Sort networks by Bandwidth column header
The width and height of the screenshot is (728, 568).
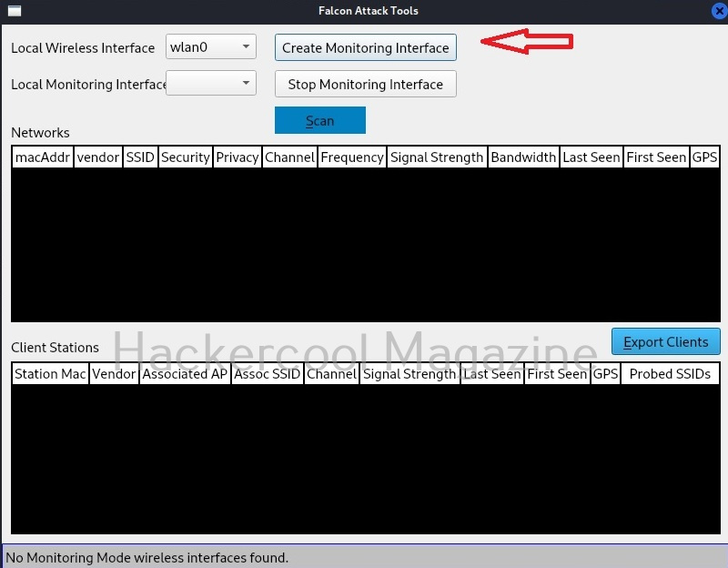523,157
